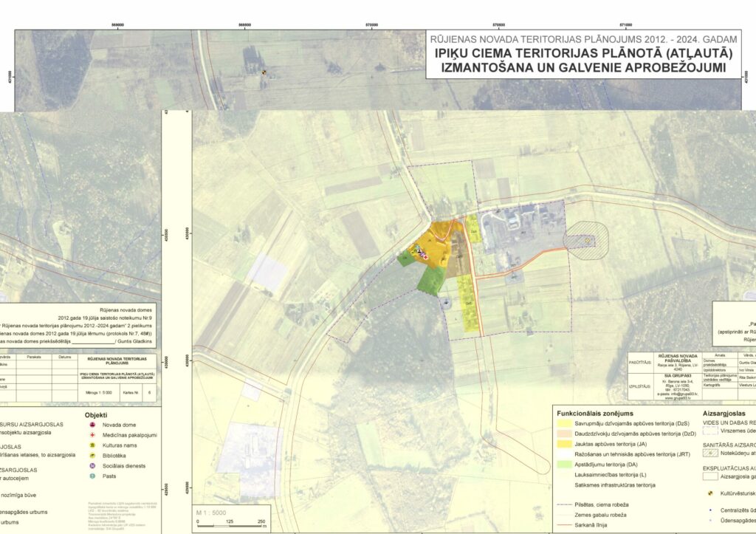Click the red cross Medicīnas pakalpojumi legend icon
Screen dimensions: 756x534
[92, 435]
